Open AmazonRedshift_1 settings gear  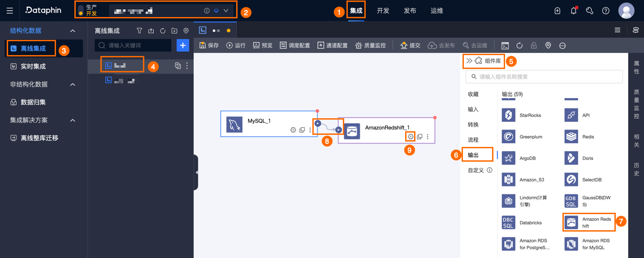pyautogui.click(x=411, y=136)
